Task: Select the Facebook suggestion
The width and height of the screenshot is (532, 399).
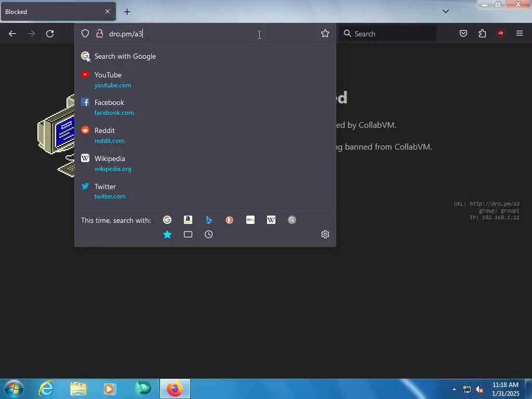Action: (x=205, y=107)
